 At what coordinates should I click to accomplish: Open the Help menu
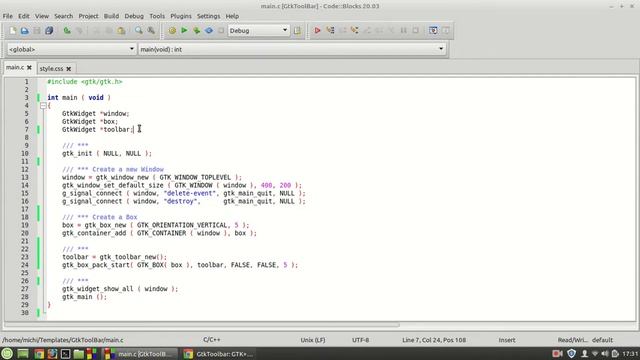tap(232, 16)
